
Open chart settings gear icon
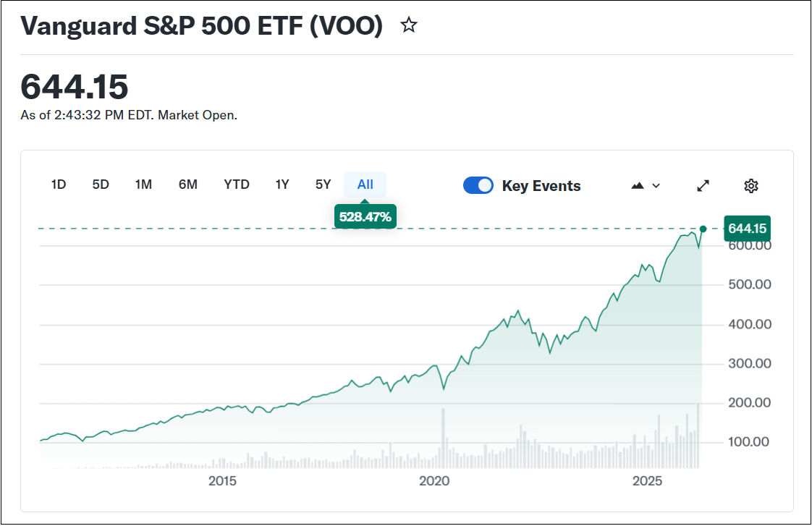[x=750, y=186]
